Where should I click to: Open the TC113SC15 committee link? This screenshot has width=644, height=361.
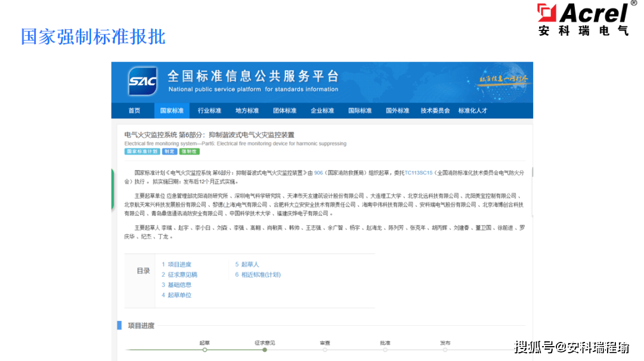419,173
